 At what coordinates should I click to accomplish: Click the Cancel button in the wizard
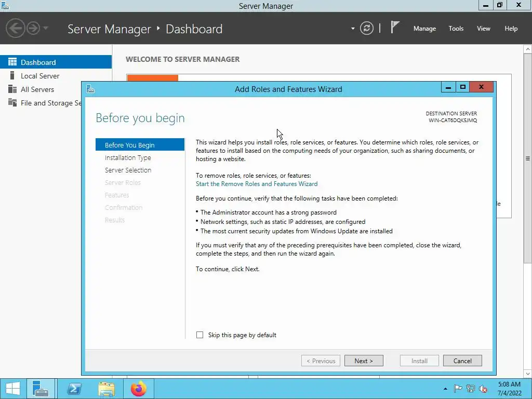462,361
